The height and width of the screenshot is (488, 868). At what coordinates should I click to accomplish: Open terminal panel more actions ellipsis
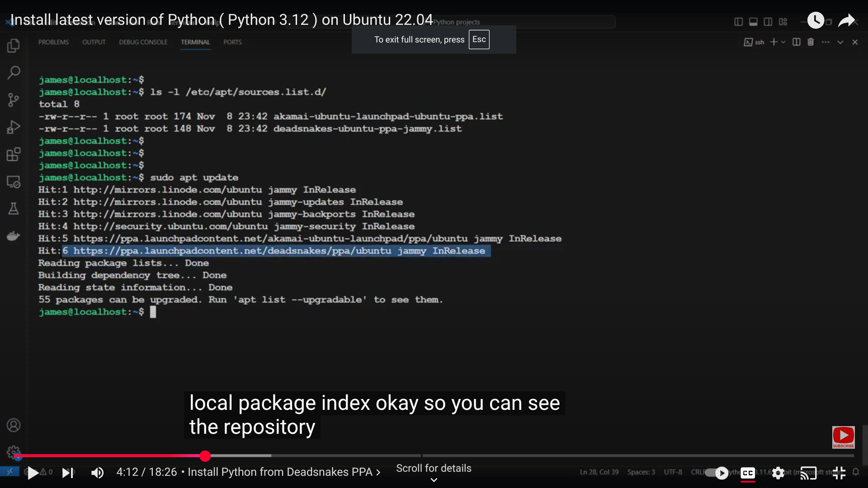(x=826, y=42)
